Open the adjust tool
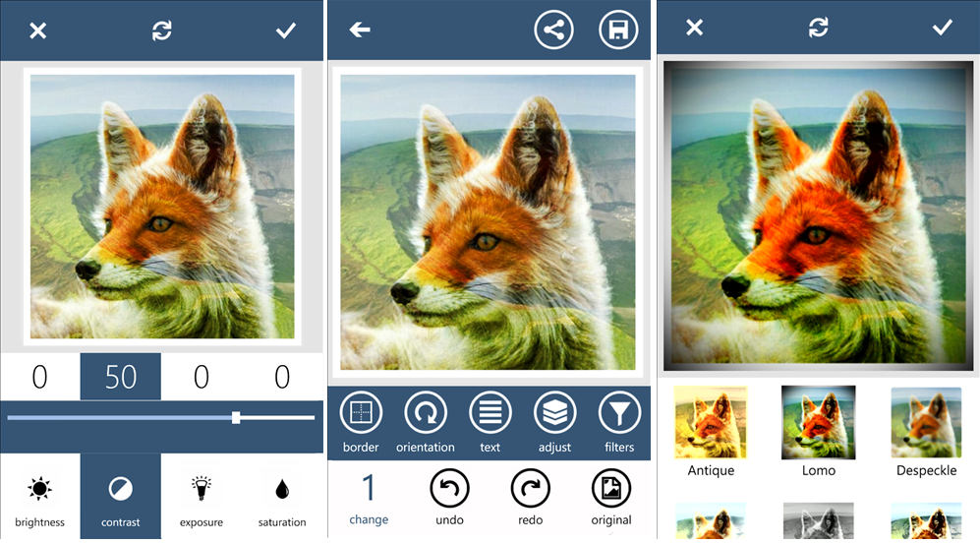The width and height of the screenshot is (980, 544). 555,422
